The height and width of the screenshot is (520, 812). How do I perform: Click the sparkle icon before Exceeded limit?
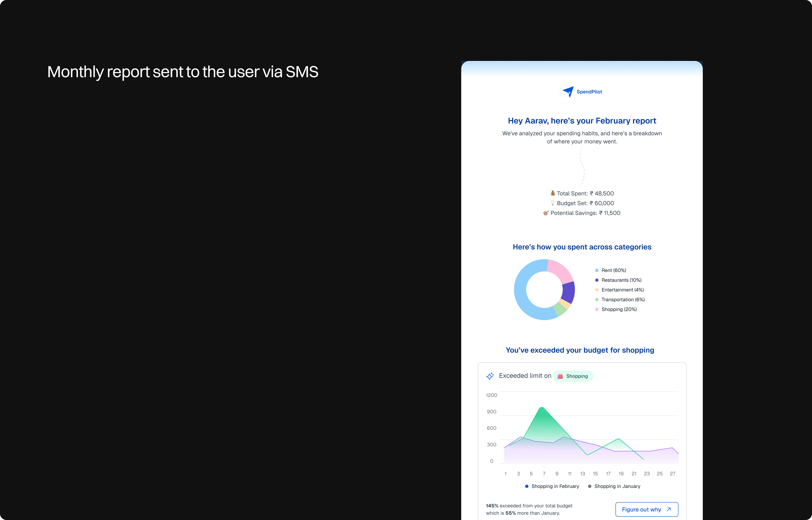[490, 376]
